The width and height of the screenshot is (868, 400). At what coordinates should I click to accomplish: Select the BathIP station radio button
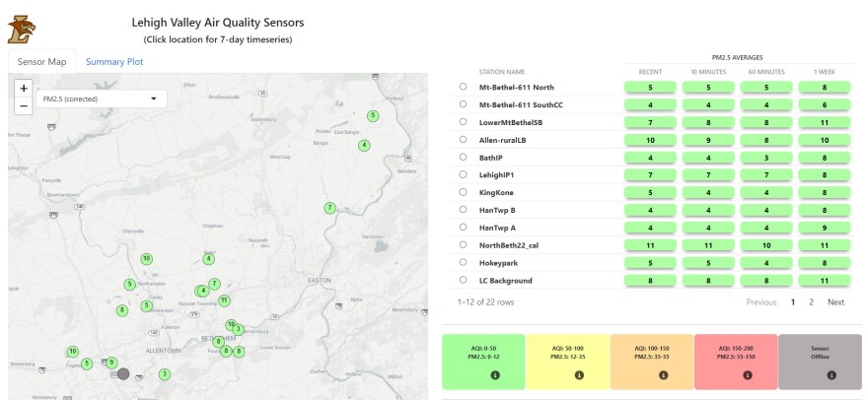(463, 157)
